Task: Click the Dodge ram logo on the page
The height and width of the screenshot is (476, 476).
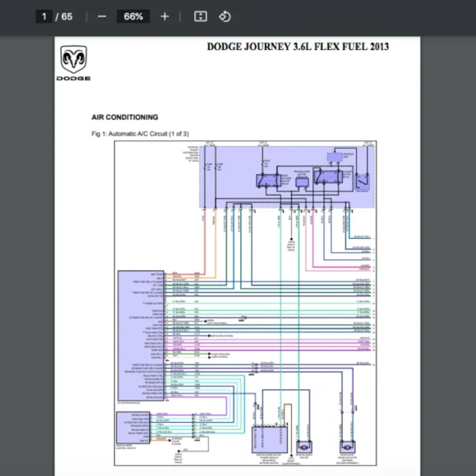Action: [x=73, y=59]
